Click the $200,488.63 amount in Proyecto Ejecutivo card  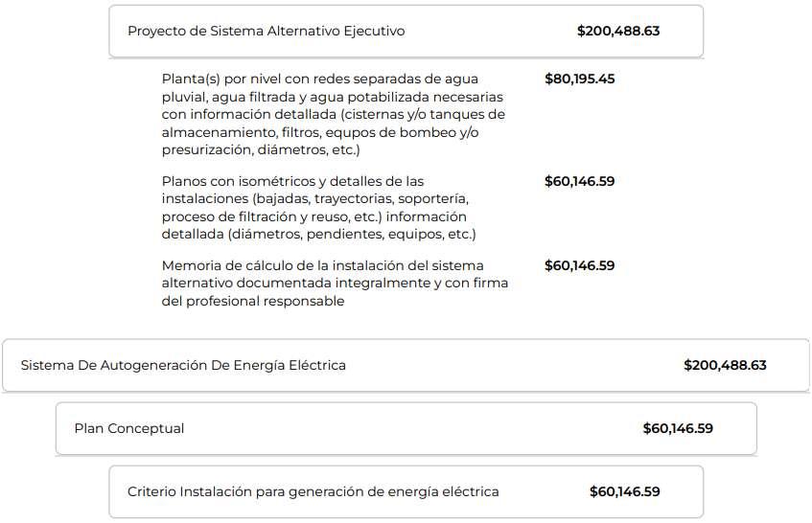pos(618,31)
